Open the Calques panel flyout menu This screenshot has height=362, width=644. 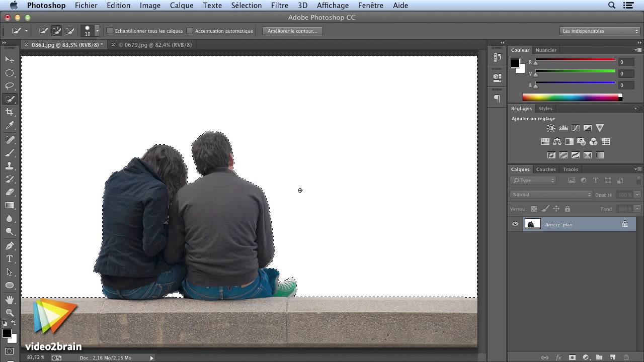[637, 169]
